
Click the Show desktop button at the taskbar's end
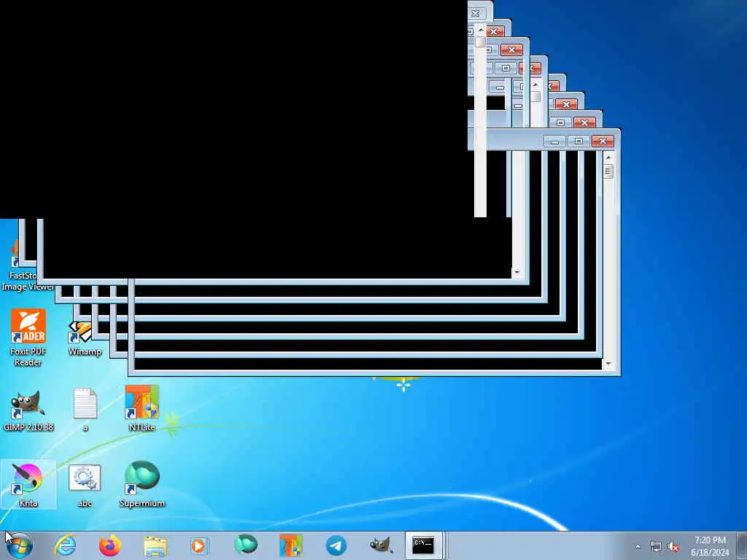pyautogui.click(x=742, y=545)
